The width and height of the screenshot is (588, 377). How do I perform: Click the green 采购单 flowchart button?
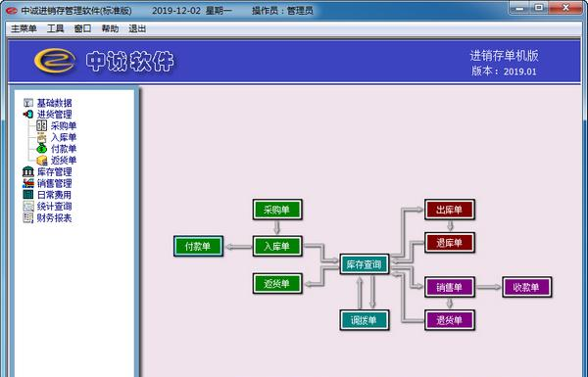pos(277,210)
